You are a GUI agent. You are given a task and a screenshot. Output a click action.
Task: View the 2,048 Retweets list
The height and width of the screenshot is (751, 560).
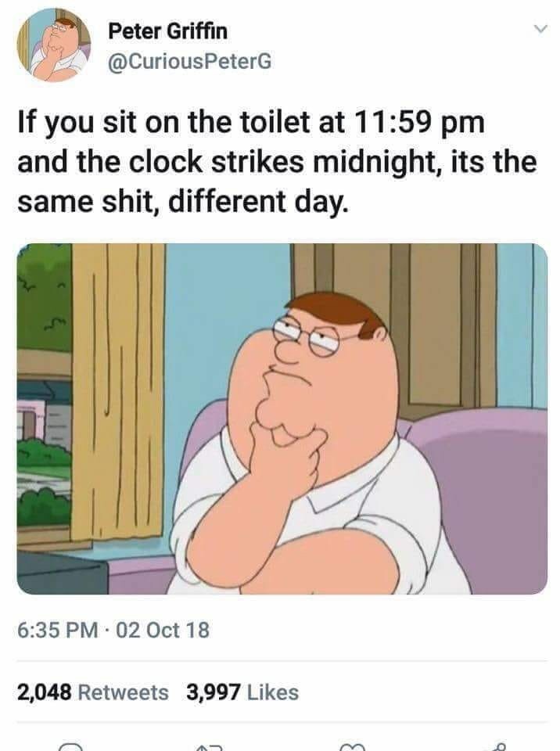pos(93,692)
